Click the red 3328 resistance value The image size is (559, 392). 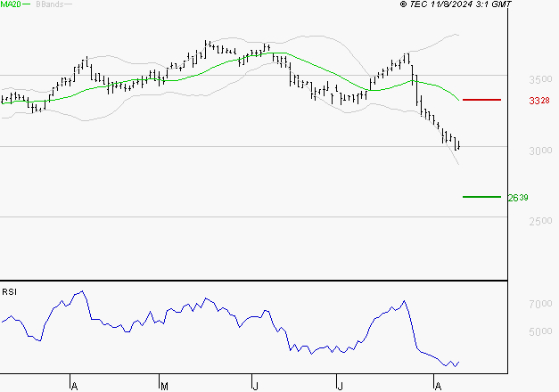[539, 101]
